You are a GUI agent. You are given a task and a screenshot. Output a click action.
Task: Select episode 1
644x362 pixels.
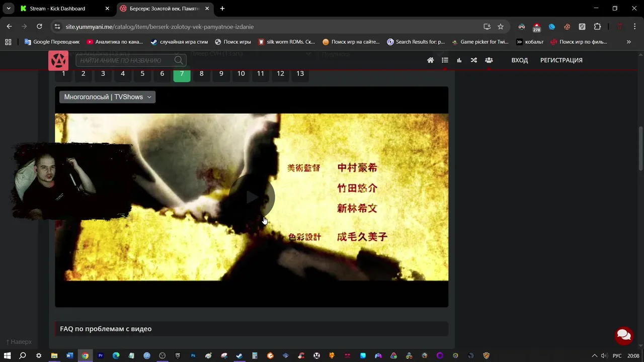(63, 73)
